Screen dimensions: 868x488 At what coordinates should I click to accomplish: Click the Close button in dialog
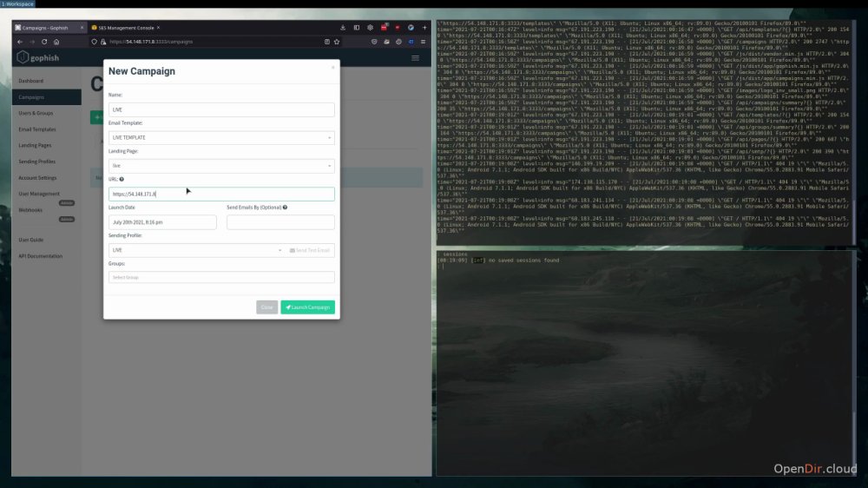coord(266,307)
